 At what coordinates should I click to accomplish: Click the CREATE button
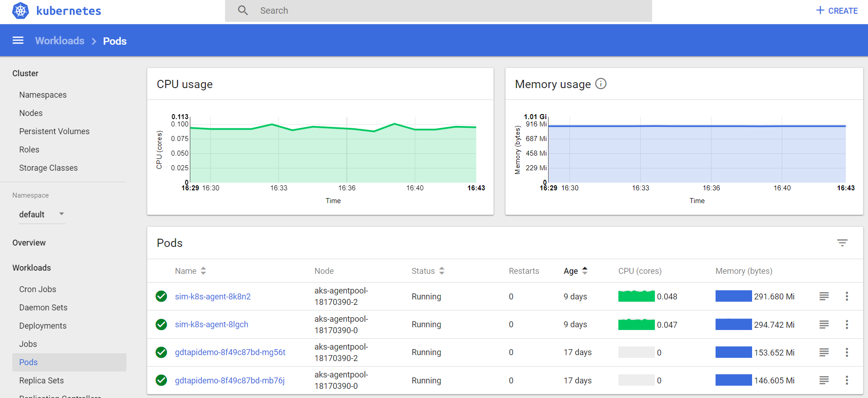pos(837,10)
